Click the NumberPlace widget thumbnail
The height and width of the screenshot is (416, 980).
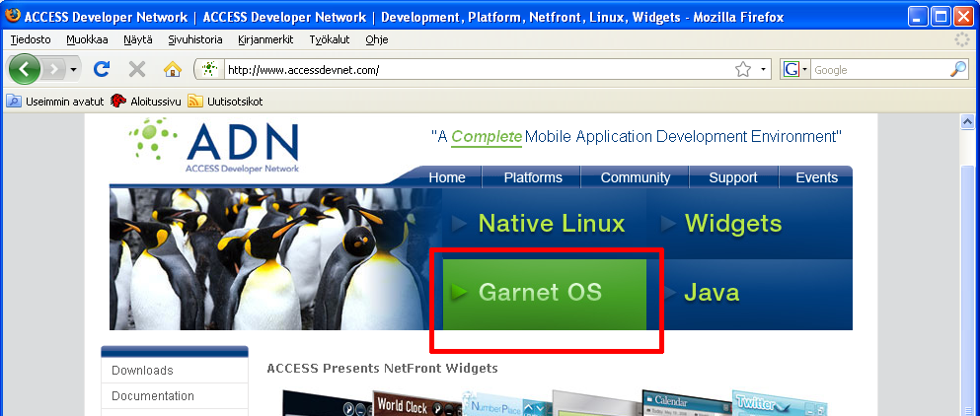tap(507, 404)
